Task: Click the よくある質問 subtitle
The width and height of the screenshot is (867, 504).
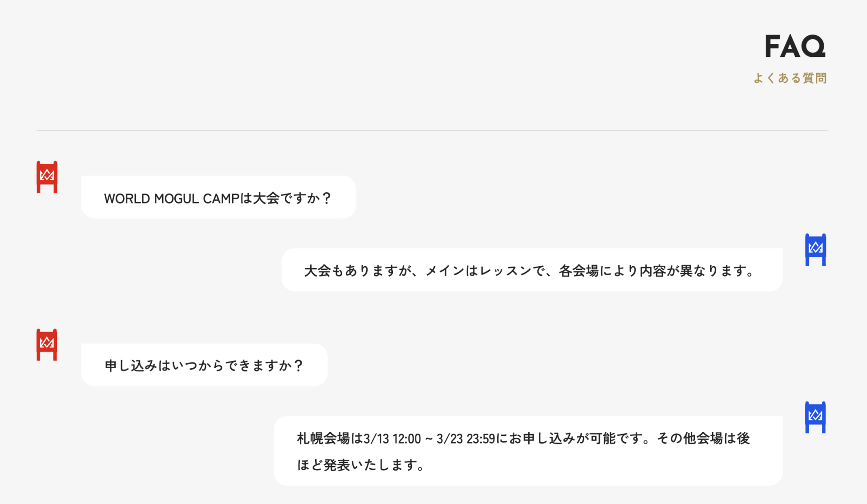Action: (x=790, y=78)
